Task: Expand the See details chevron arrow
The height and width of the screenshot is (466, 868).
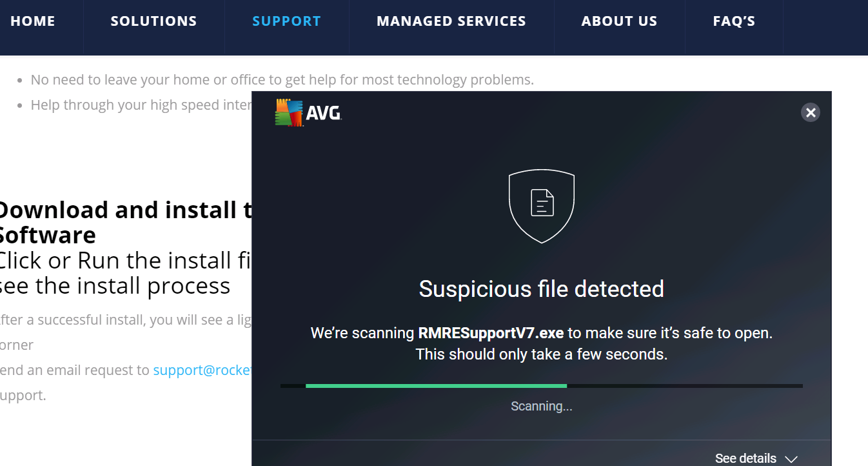Action: coord(791,459)
